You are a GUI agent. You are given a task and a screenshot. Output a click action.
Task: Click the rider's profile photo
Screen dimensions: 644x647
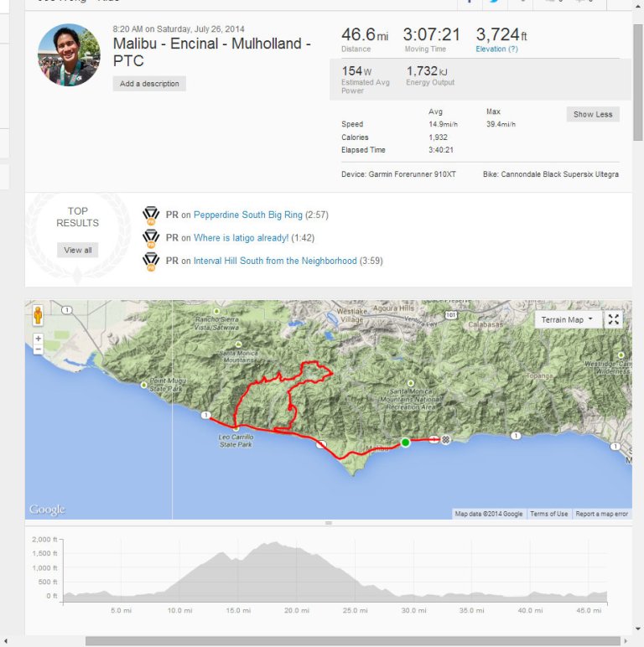(69, 54)
